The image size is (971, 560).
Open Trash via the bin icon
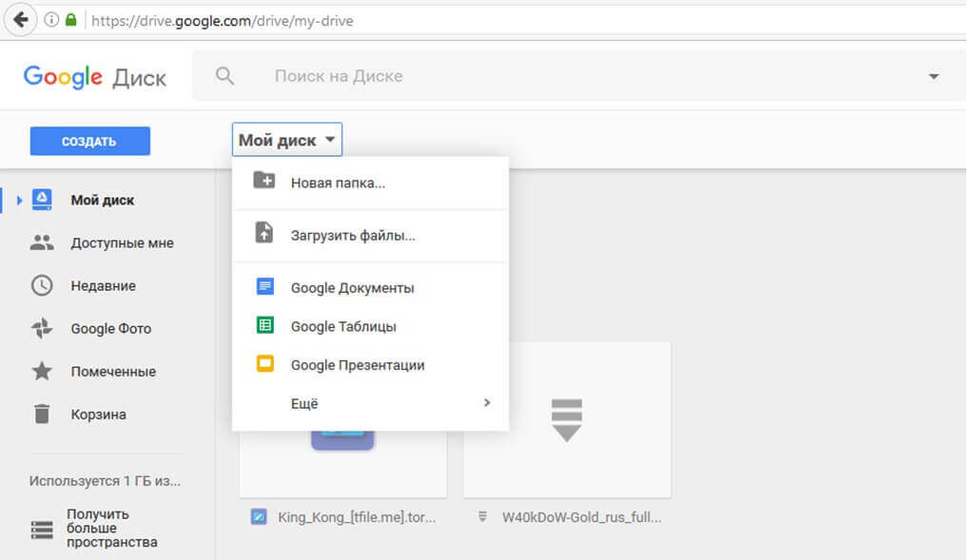pos(42,415)
